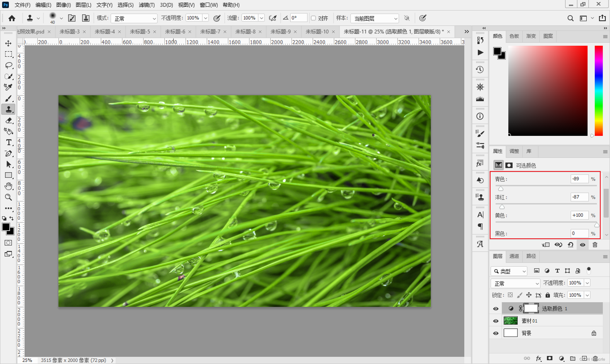Select the Path Selection tool
The image size is (610, 364).
(8, 164)
